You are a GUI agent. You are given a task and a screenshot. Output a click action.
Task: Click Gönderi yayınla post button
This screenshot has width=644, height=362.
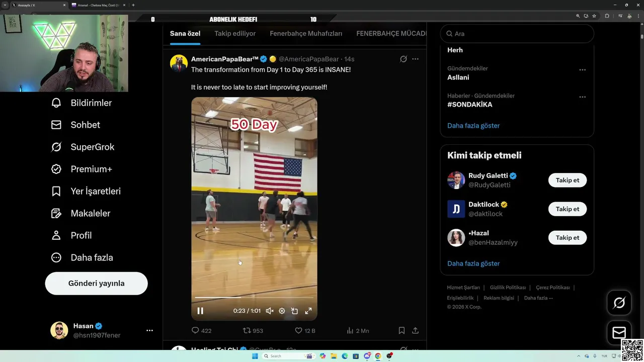(96, 284)
